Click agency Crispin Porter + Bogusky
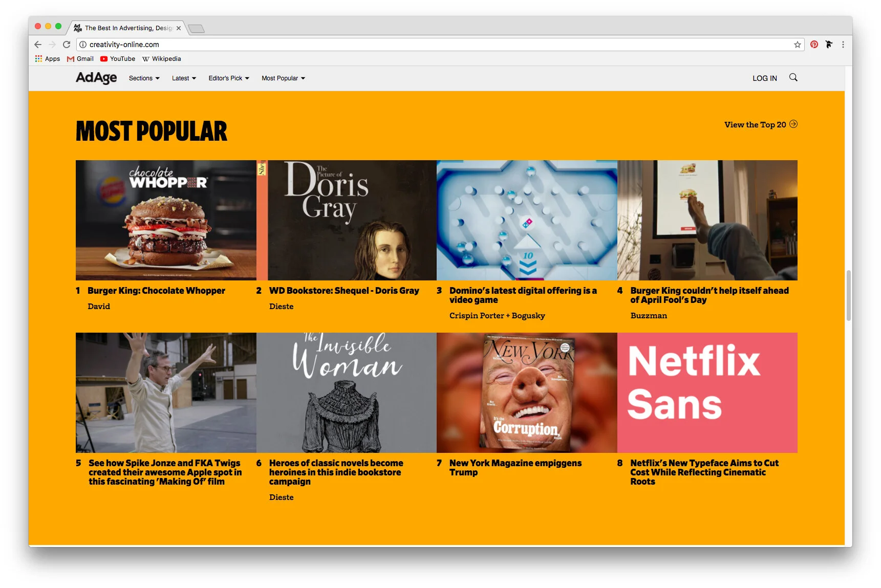 [x=497, y=316]
